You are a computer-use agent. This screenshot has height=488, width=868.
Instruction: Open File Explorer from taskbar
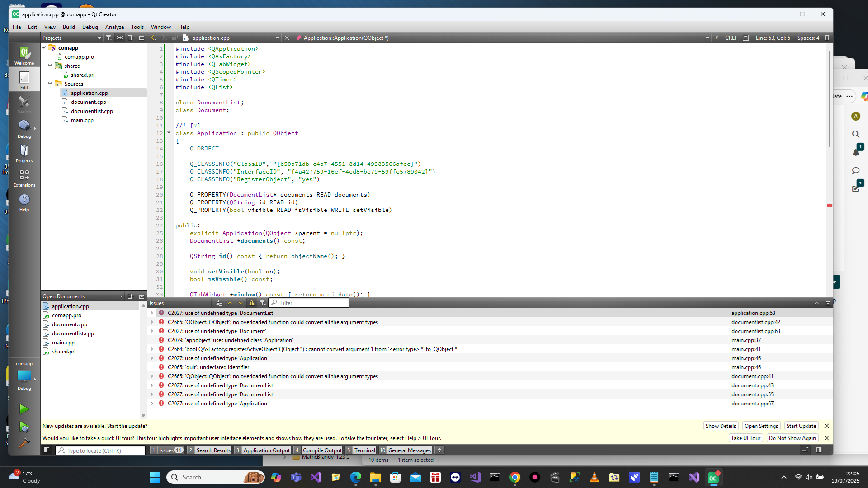375,477
